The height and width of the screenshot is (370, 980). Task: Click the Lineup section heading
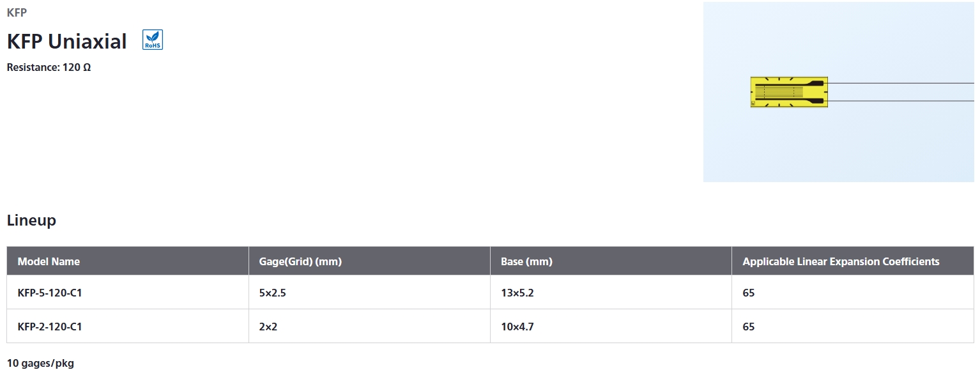click(x=31, y=220)
